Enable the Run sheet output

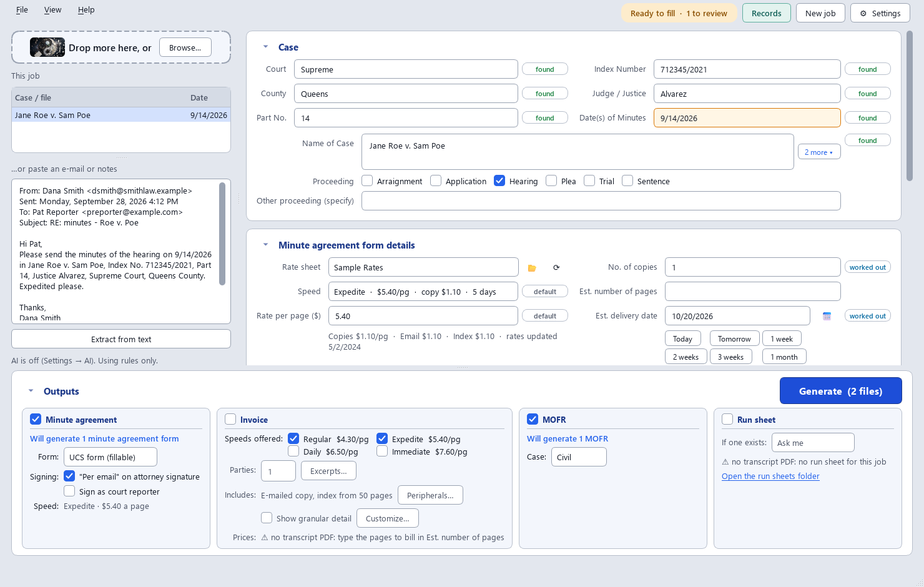[727, 420]
